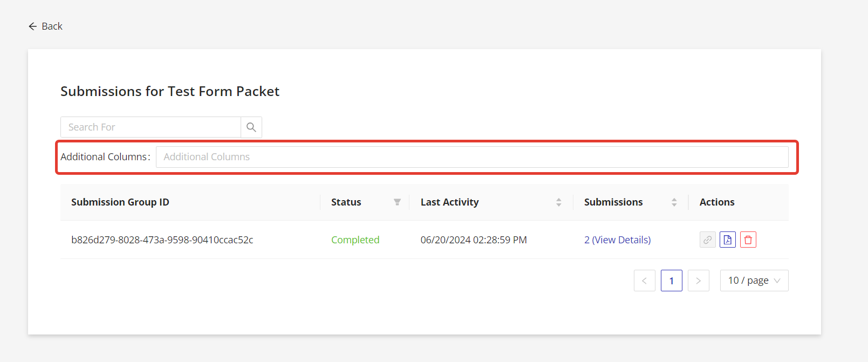
Task: Copy the submission link via chain icon
Action: tap(708, 240)
